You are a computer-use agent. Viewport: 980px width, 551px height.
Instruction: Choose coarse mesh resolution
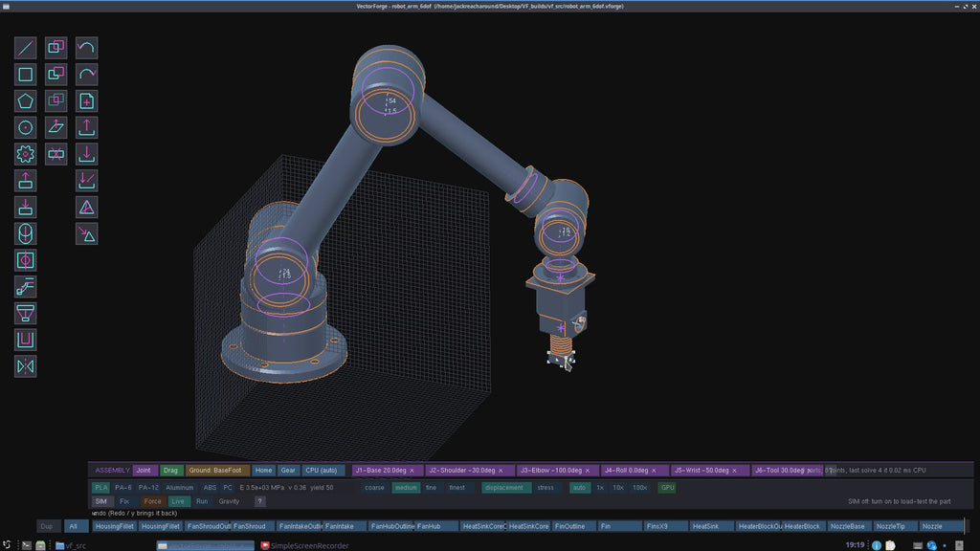(x=374, y=487)
